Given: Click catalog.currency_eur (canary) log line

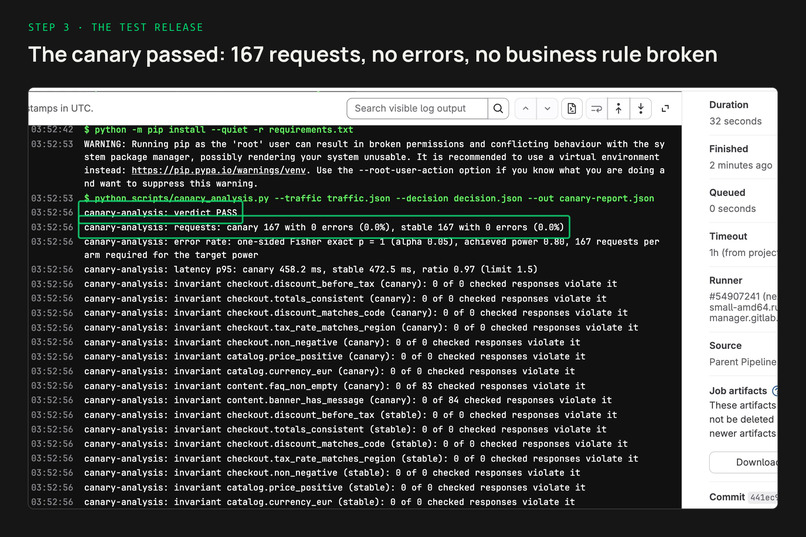Looking at the screenshot, I should coord(329,371).
